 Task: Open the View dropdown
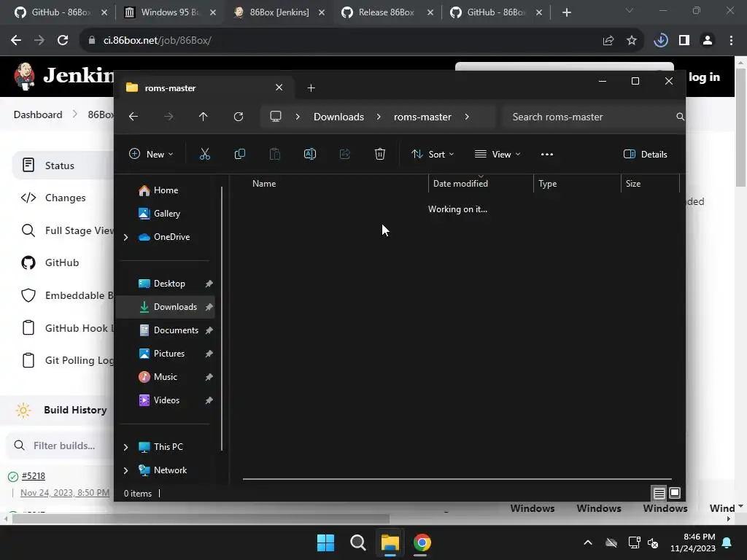tap(498, 155)
